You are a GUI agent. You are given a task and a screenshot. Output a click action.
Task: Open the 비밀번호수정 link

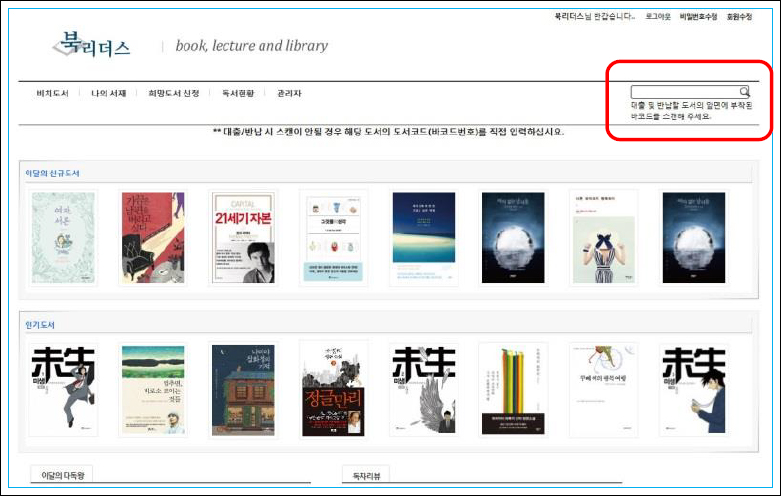(698, 16)
